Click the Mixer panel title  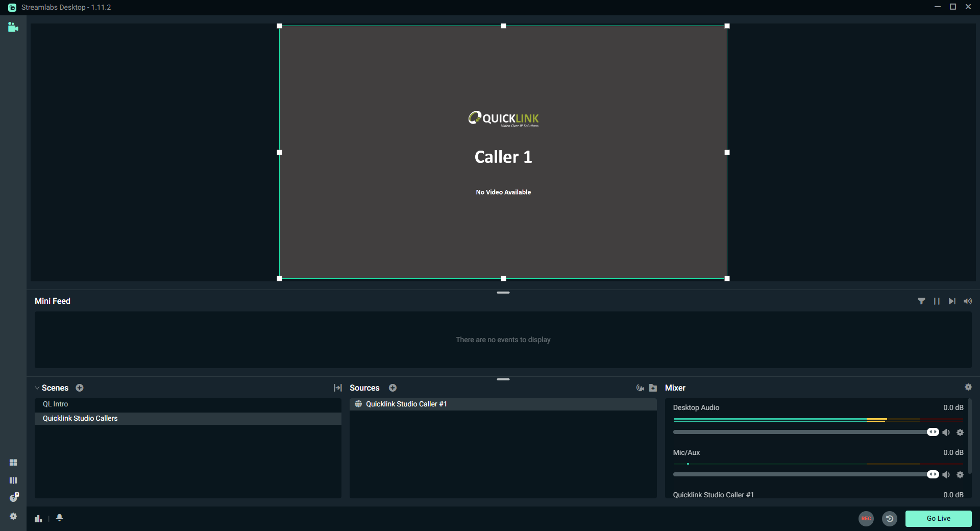675,388
